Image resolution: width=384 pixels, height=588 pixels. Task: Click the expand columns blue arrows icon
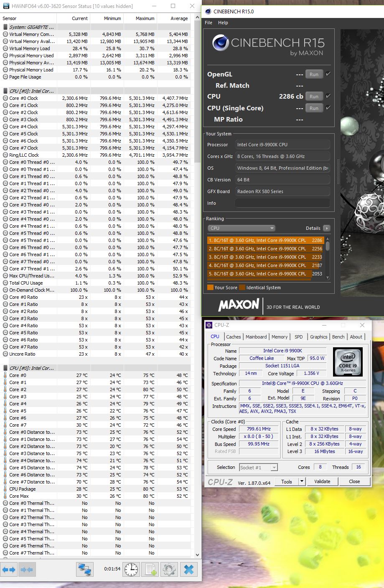(9, 569)
